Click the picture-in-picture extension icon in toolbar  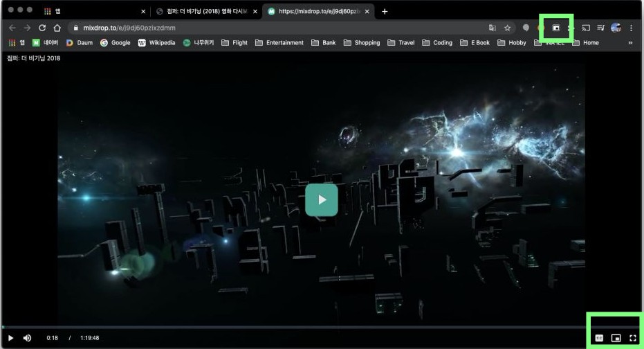click(555, 28)
